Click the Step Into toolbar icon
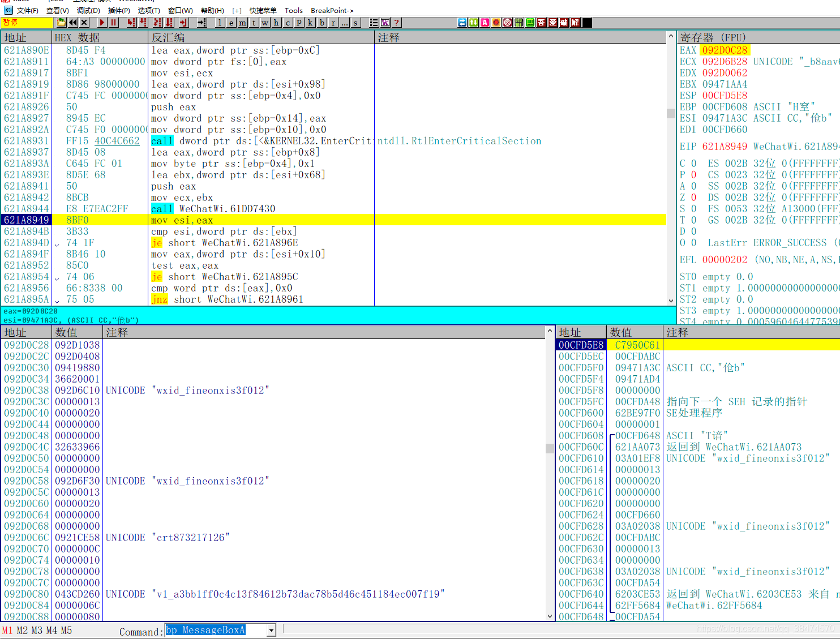 click(132, 23)
